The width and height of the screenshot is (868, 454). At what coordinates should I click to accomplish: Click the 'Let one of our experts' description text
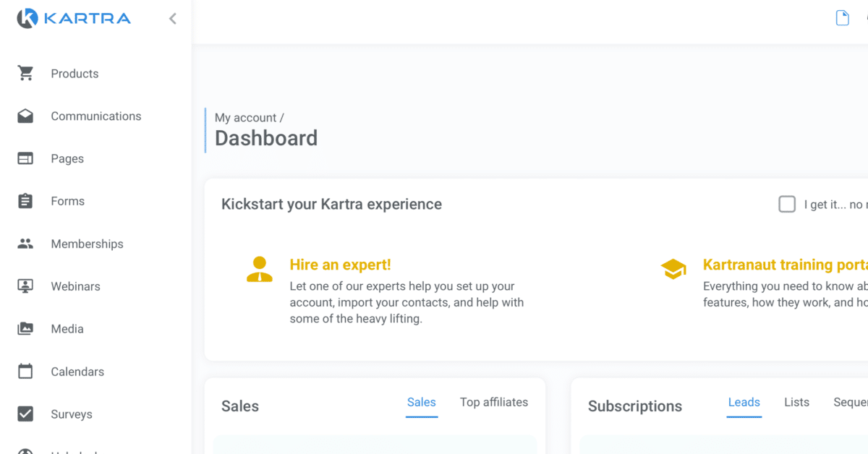coord(407,302)
